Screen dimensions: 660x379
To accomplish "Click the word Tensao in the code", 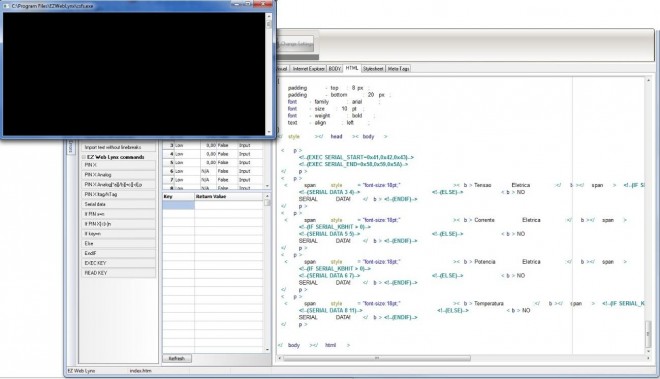I will 482,185.
